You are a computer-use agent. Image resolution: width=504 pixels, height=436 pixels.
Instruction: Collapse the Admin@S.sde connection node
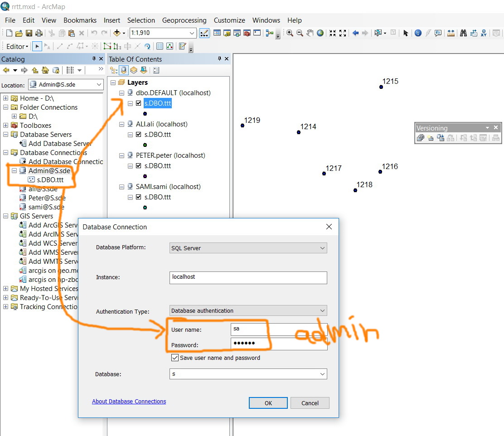coord(14,171)
